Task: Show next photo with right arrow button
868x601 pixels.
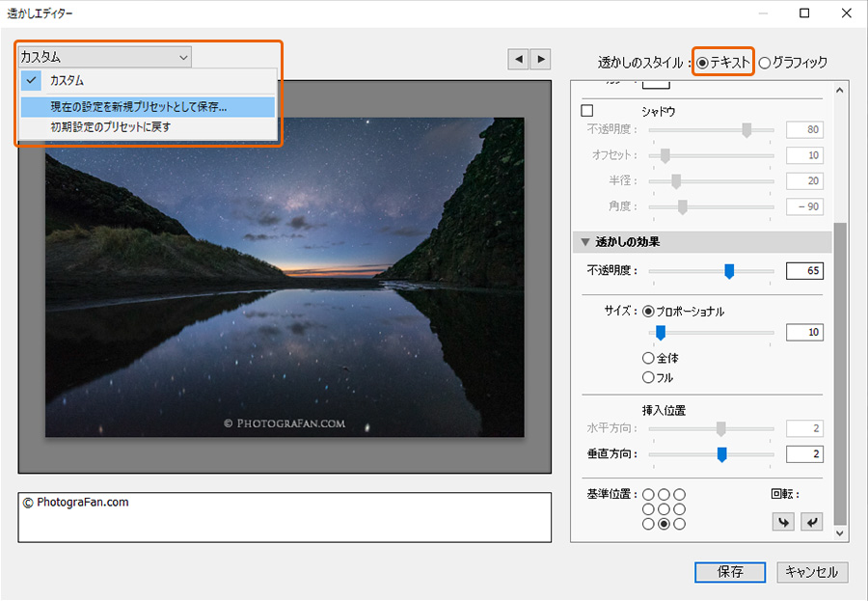Action: click(x=541, y=59)
